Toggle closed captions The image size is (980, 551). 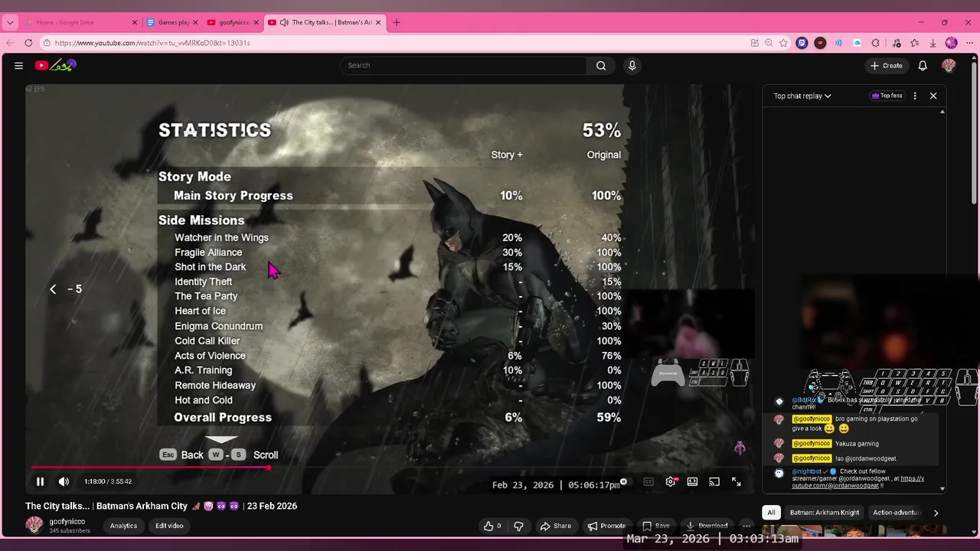click(648, 481)
